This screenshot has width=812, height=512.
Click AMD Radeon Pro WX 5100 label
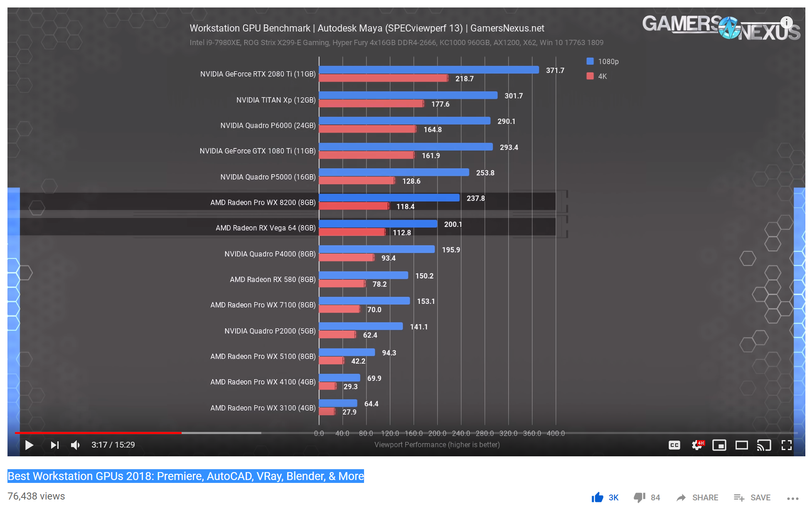[x=263, y=357]
